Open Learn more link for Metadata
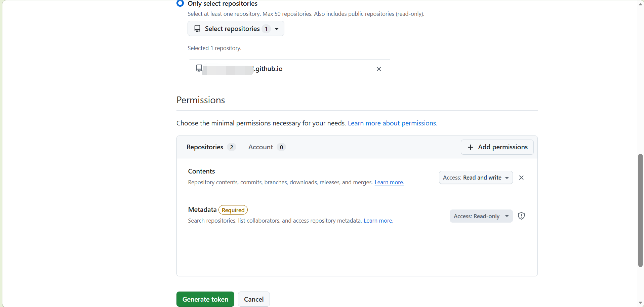This screenshot has width=644, height=307. [378, 221]
